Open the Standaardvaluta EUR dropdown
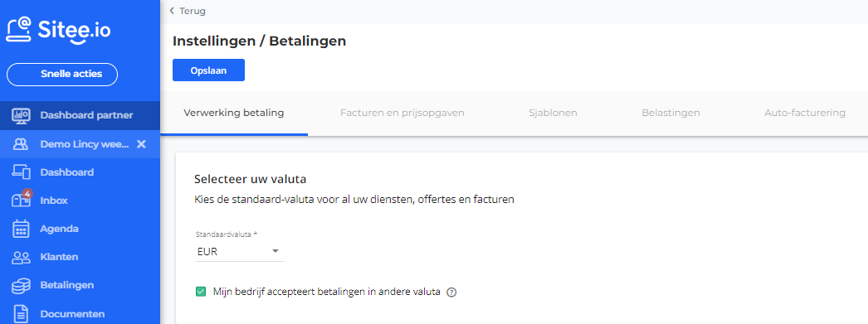 (240, 252)
